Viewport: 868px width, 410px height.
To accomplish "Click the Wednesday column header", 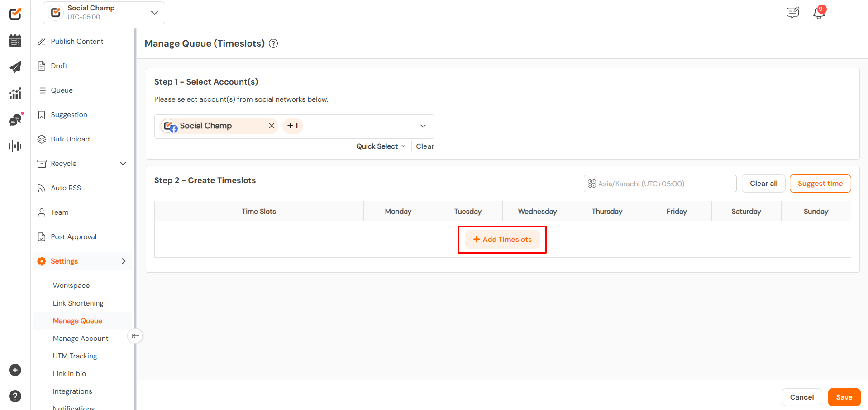I will [x=537, y=212].
